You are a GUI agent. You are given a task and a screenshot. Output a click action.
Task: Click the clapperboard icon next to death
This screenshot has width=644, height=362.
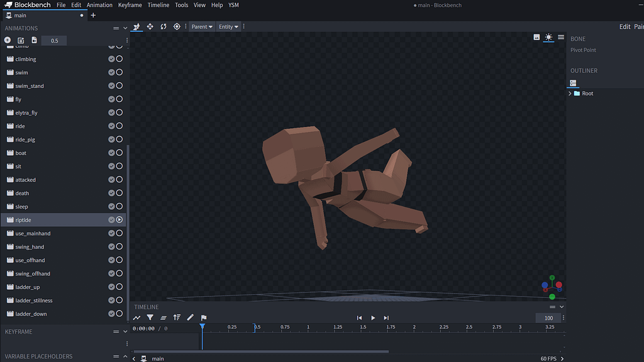click(10, 194)
